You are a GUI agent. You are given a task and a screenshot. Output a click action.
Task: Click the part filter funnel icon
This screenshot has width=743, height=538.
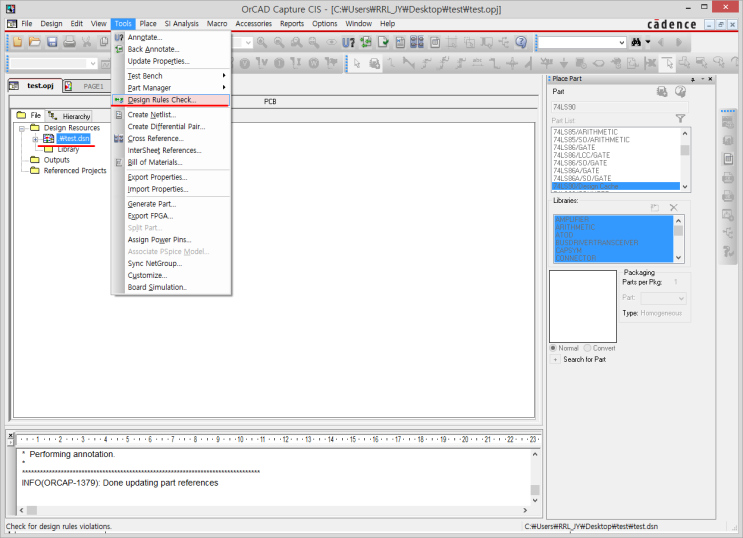tap(680, 119)
